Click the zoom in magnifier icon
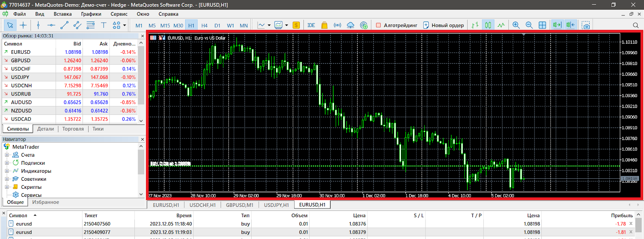The width and height of the screenshot is (644, 239). tap(516, 25)
